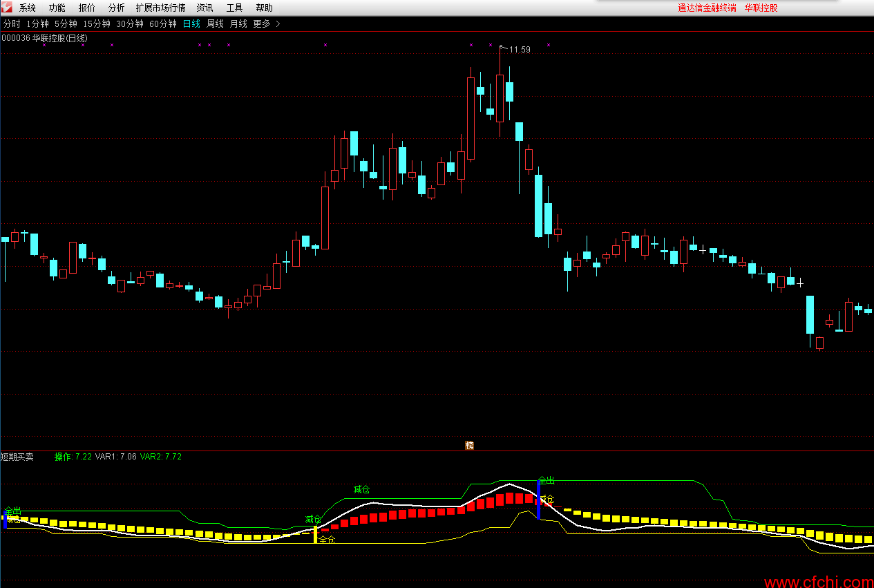874x588 pixels.
Task: Open the 分析 menu
Action: 117,8
